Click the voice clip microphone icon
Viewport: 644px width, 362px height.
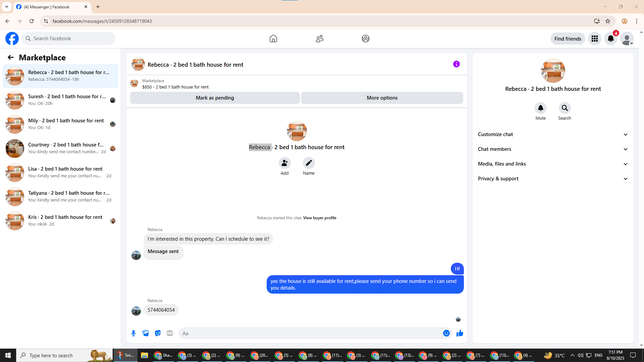click(x=133, y=333)
